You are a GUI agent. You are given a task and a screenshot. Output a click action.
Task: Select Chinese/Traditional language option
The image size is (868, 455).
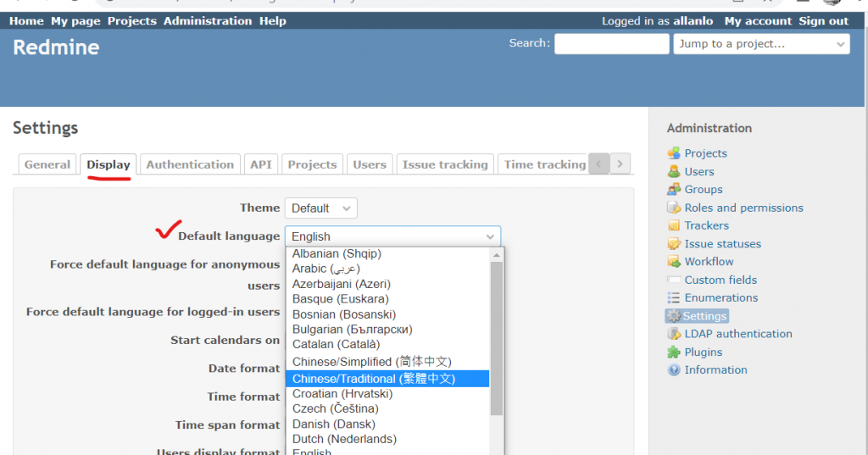click(x=387, y=379)
